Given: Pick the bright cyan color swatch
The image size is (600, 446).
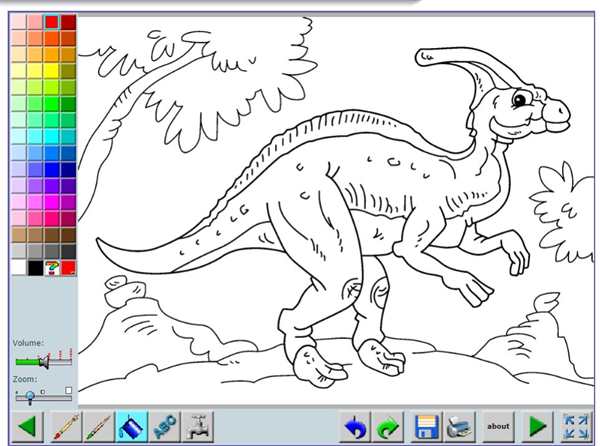Looking at the screenshot, I should pyautogui.click(x=52, y=137).
